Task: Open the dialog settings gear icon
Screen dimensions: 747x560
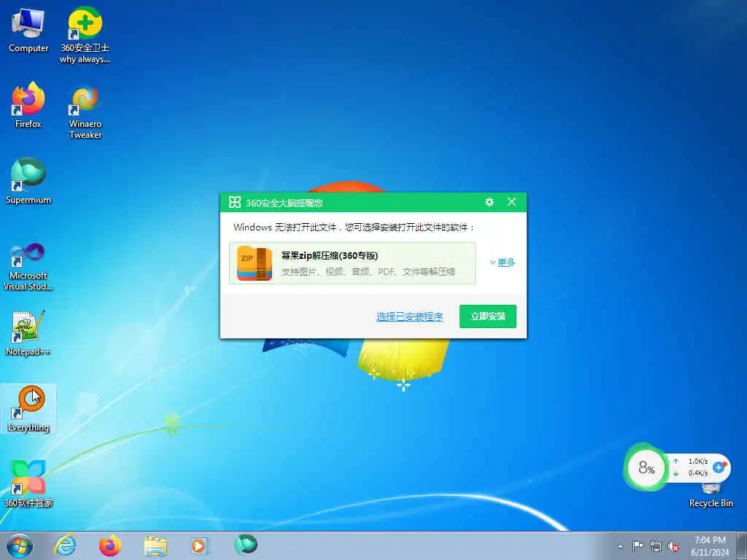Action: [x=489, y=203]
